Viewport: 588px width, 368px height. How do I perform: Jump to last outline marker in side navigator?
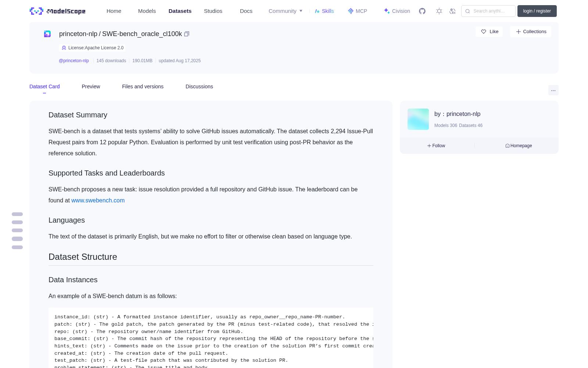[x=17, y=247]
